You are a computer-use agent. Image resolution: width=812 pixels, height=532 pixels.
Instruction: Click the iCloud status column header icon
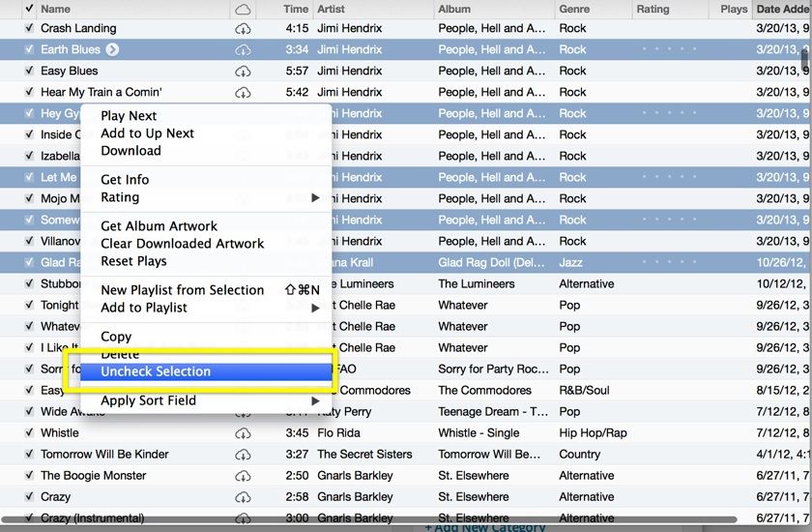click(x=243, y=9)
